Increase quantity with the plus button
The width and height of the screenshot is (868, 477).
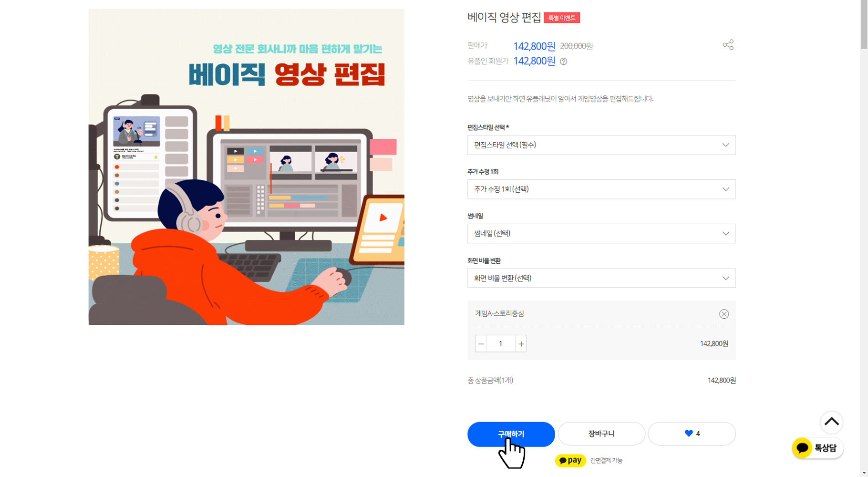521,343
